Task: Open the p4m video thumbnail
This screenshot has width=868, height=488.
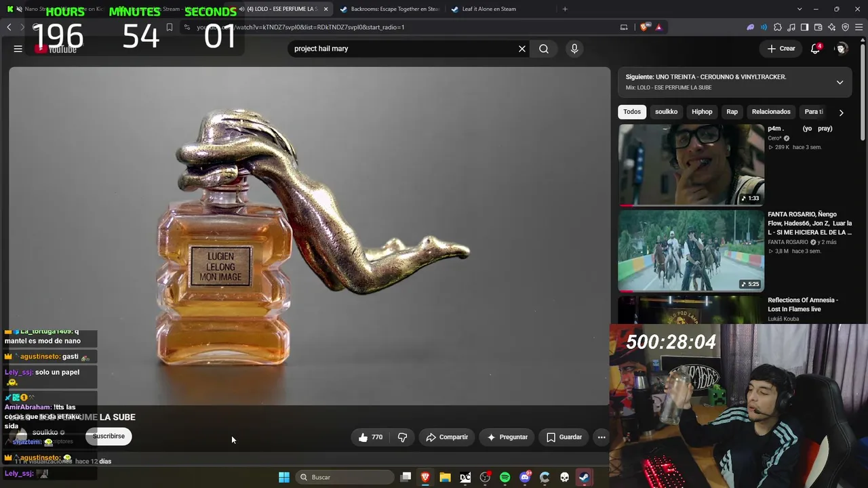Action: pyautogui.click(x=691, y=165)
